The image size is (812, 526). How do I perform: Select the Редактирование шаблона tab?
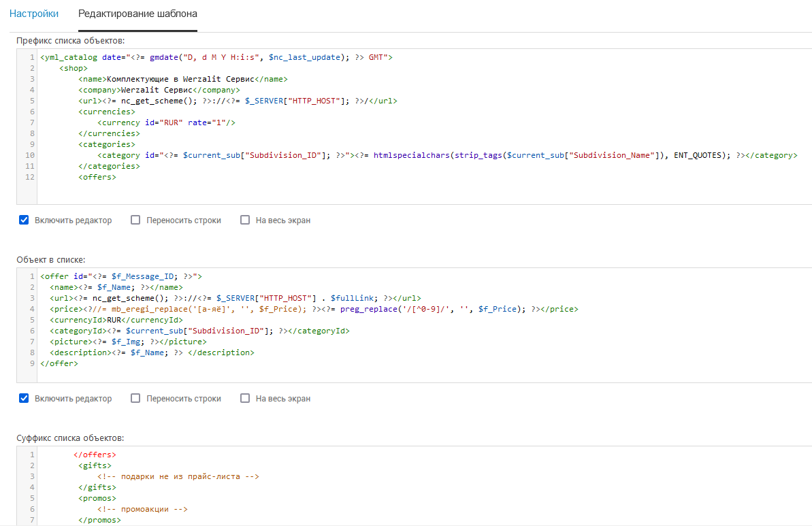tap(137, 14)
